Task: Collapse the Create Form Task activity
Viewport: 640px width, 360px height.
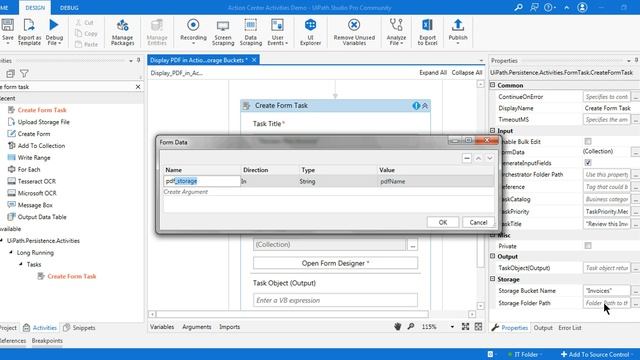Action: point(425,106)
